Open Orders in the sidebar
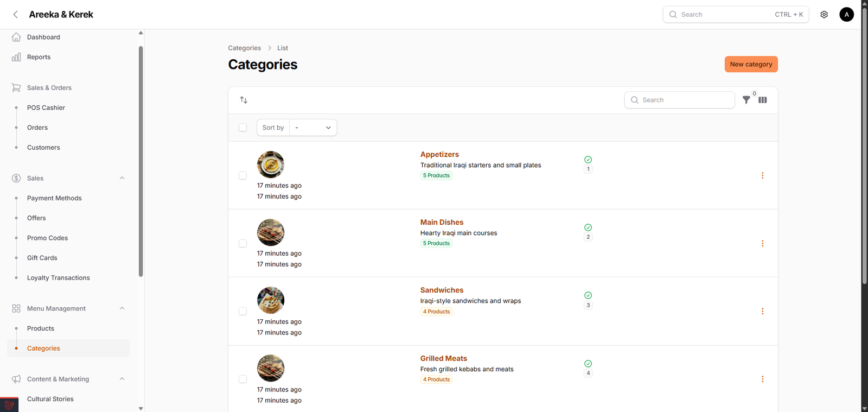 click(69, 128)
